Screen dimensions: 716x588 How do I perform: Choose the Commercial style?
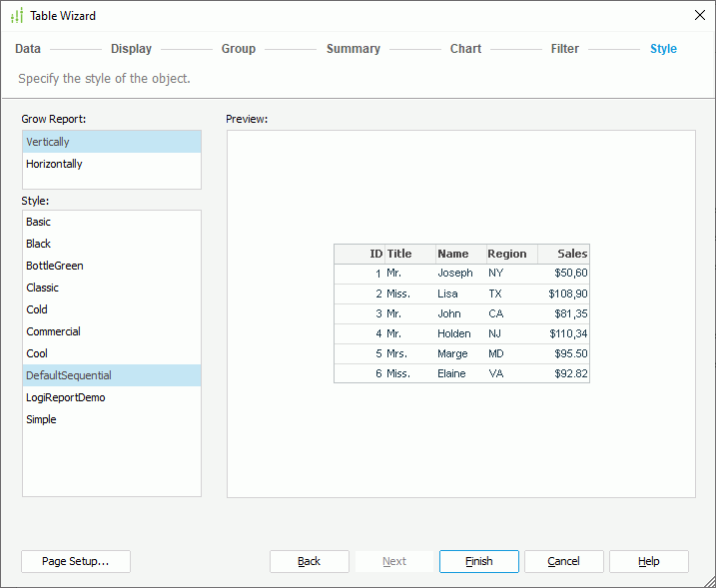54,331
